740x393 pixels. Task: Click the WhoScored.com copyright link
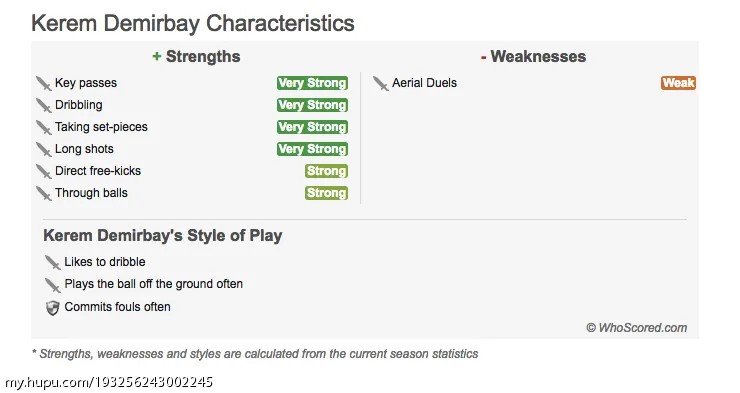click(637, 328)
